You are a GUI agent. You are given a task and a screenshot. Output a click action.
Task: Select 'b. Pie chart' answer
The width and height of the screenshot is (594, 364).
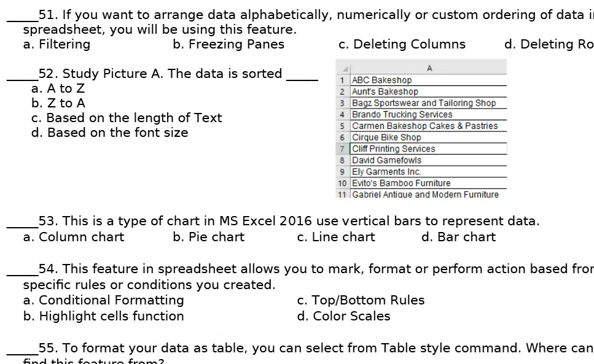pos(209,237)
